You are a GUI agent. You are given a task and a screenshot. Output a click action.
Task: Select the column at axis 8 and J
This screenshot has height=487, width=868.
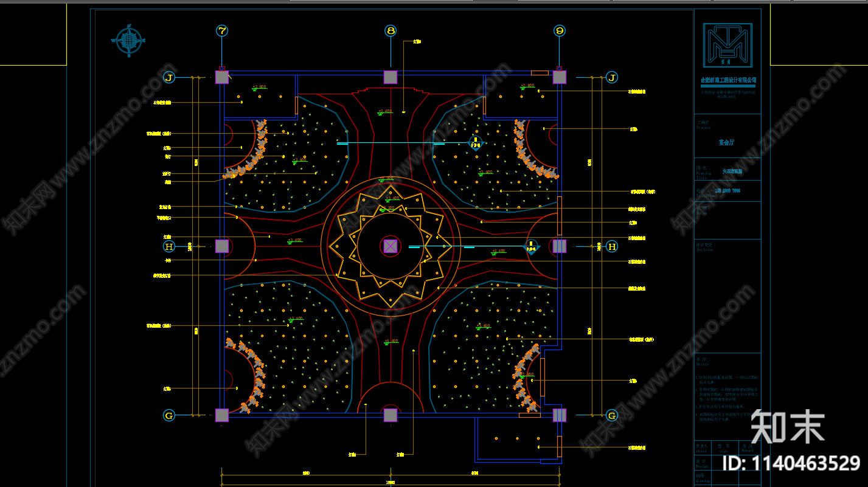tap(391, 77)
